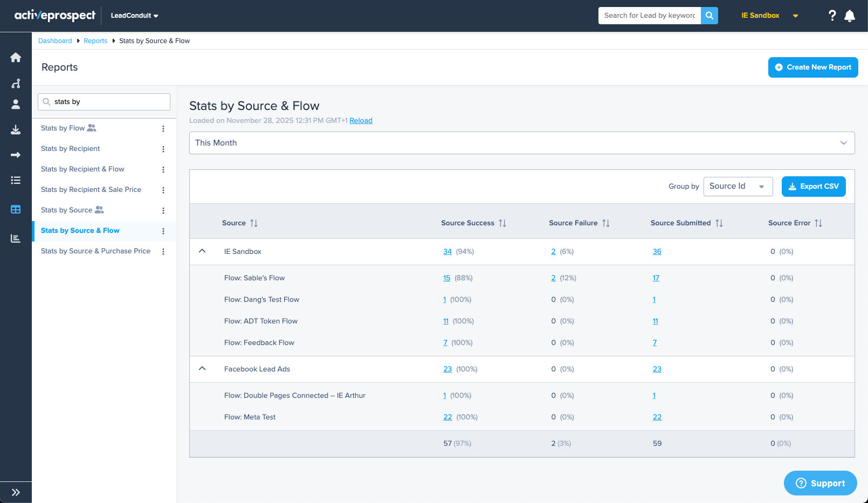Open the Flows icon in sidebar
868x503 pixels.
pos(16,84)
